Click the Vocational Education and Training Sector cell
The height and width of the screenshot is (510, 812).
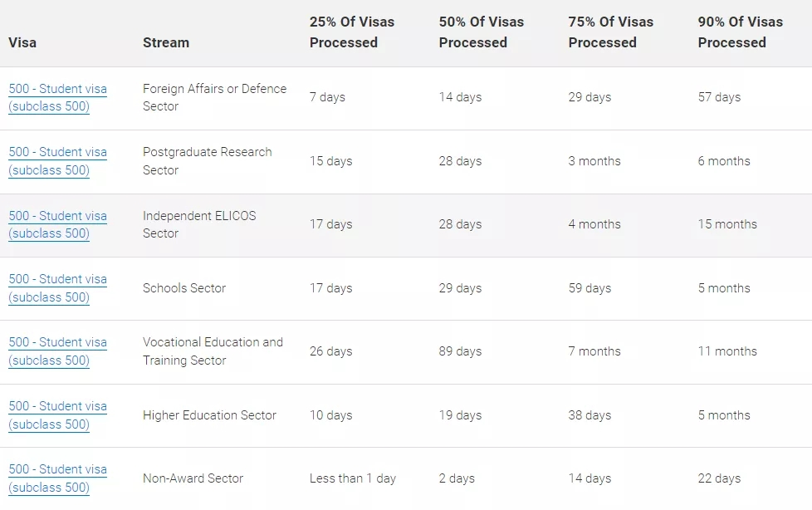click(213, 351)
